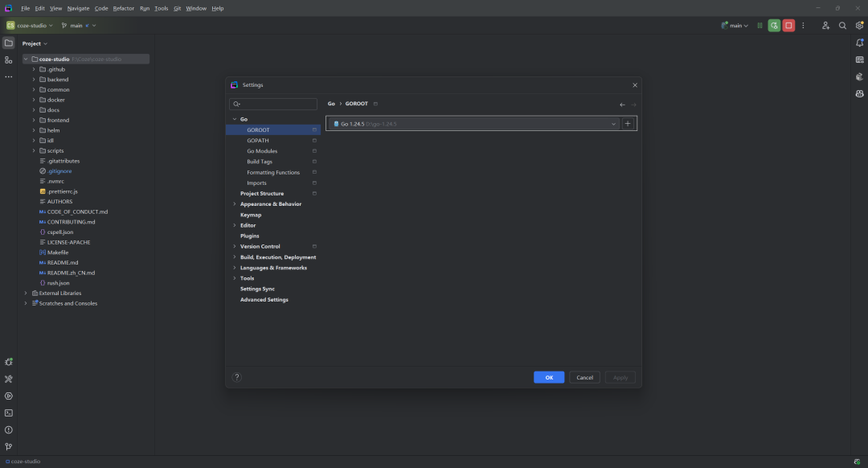This screenshot has width=868, height=468.
Task: Navigate back in Settings dialog
Action: (622, 104)
